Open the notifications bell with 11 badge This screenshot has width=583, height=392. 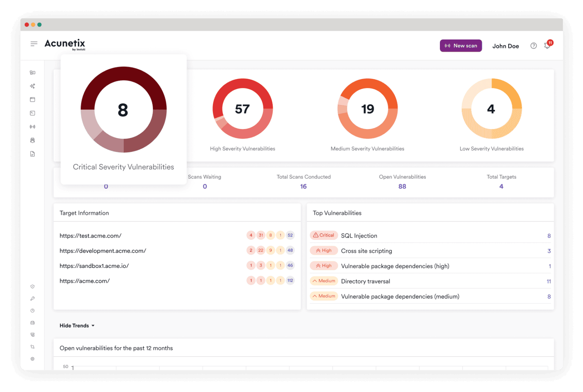[x=548, y=45]
